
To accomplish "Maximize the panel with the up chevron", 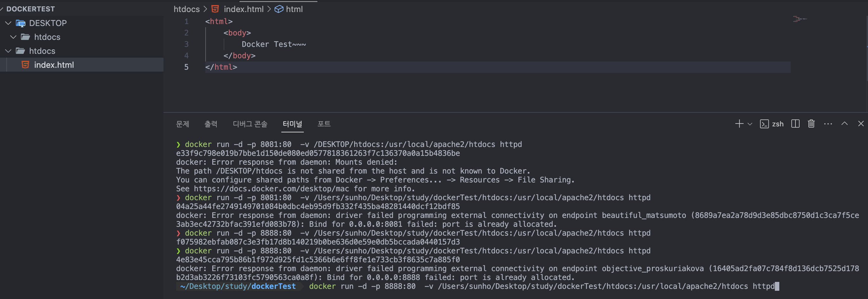I will (x=845, y=124).
